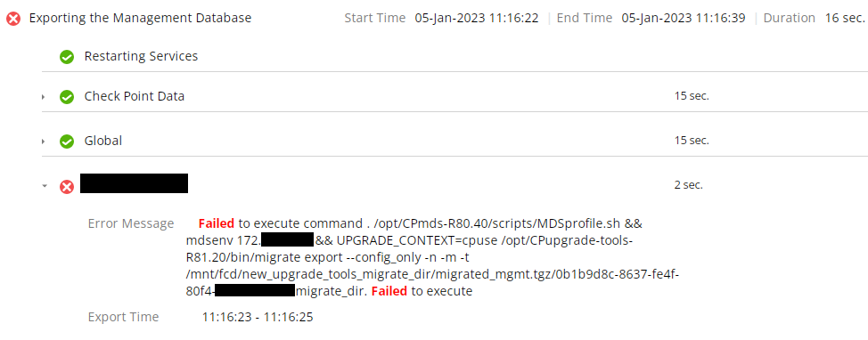Click the End Time value 11:16:39

point(684,18)
